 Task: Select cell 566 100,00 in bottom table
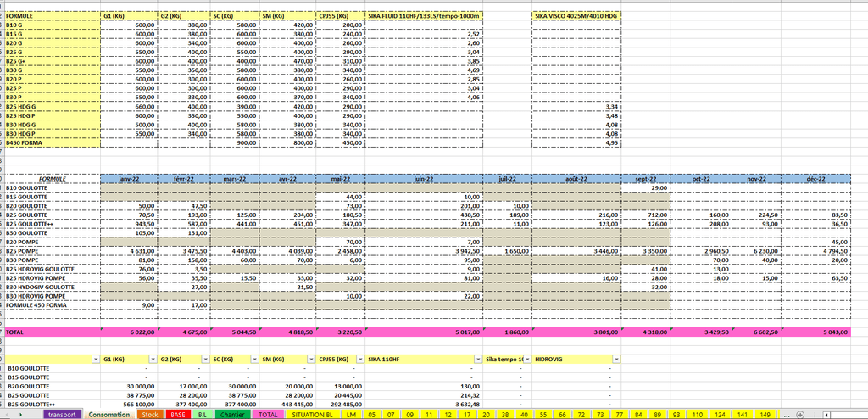point(129,405)
